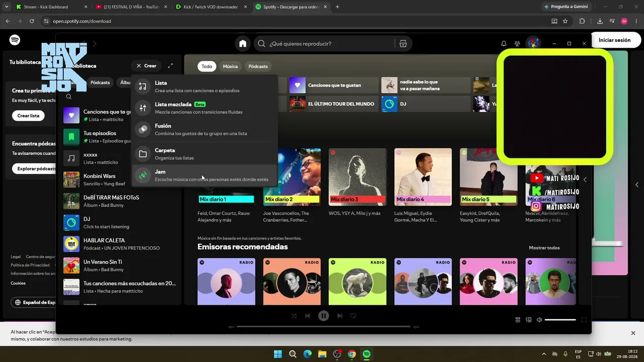Open Un Verano Sin Ti album row
Screen dimensions: 644x362
coord(120,265)
